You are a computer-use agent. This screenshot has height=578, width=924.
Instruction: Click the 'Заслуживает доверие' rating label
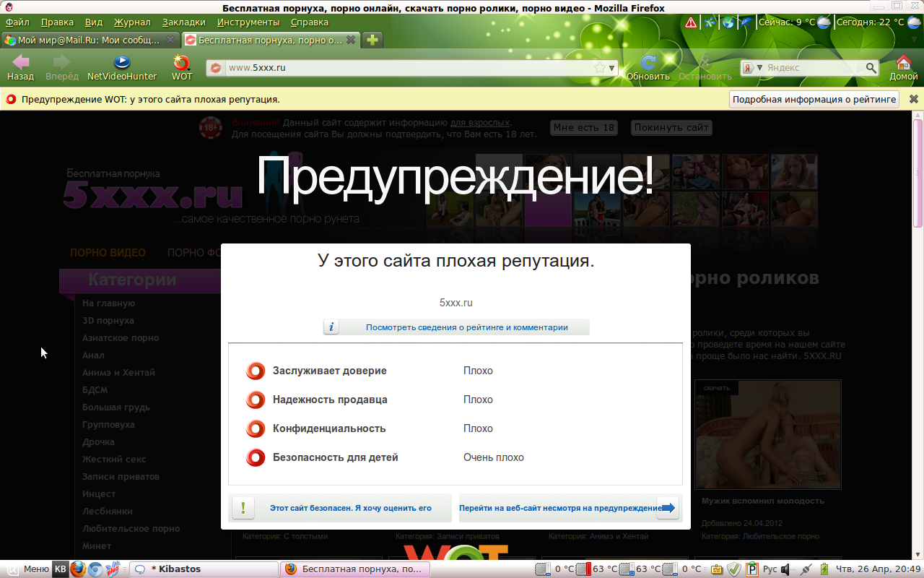pos(330,371)
